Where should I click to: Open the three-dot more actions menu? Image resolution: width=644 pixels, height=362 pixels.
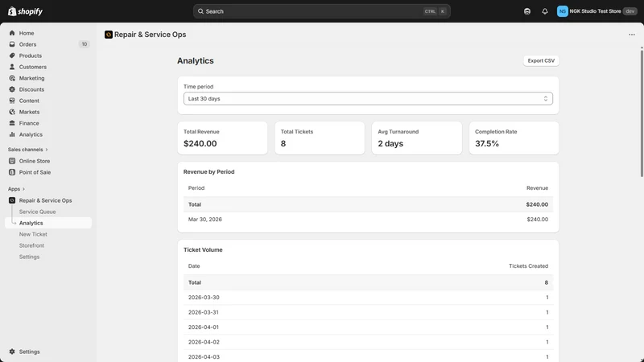pyautogui.click(x=632, y=35)
